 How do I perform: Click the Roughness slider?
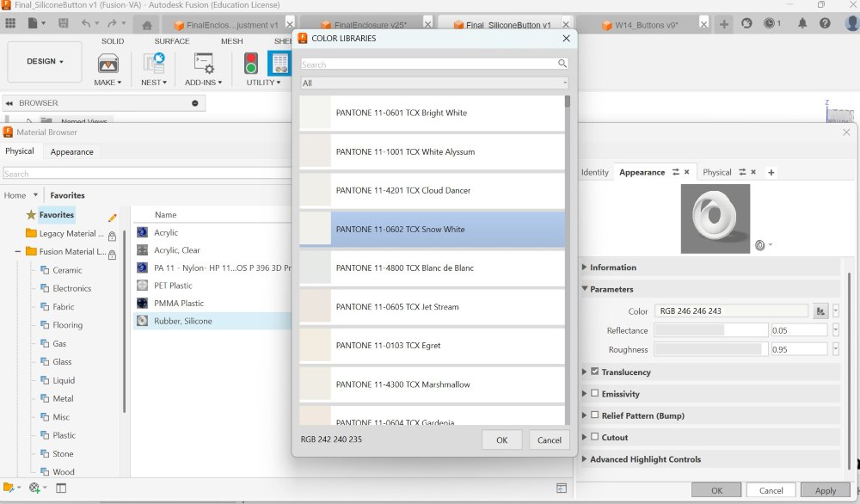click(711, 349)
